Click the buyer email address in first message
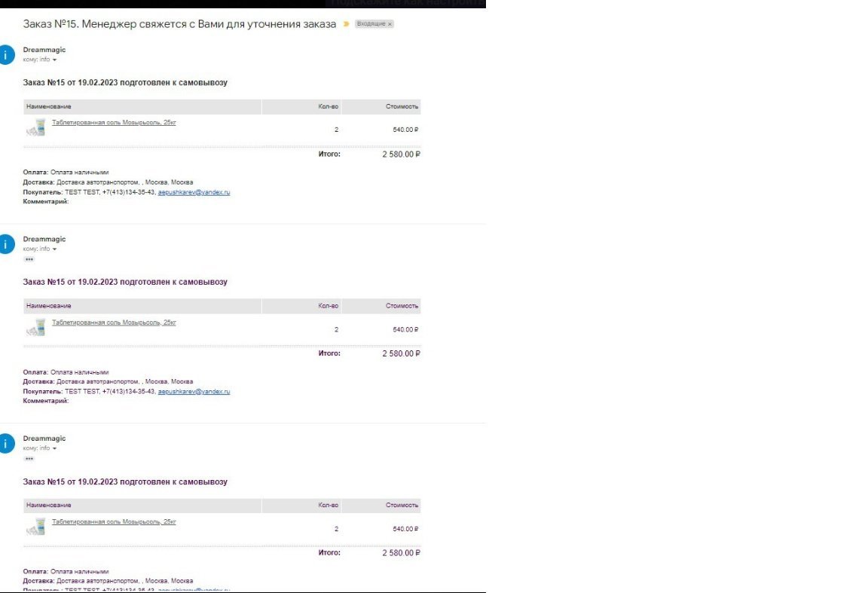The height and width of the screenshot is (593, 868). [x=194, y=192]
